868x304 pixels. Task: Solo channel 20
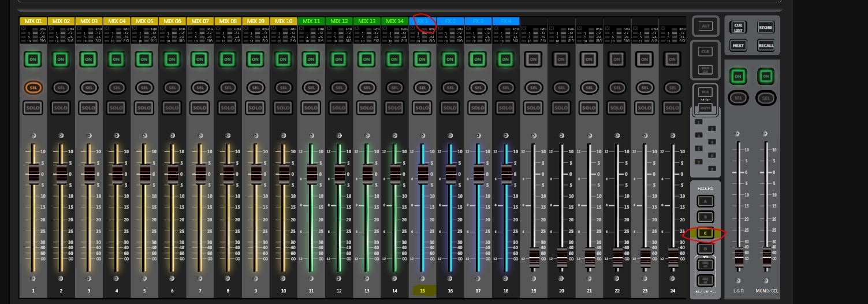[561, 108]
